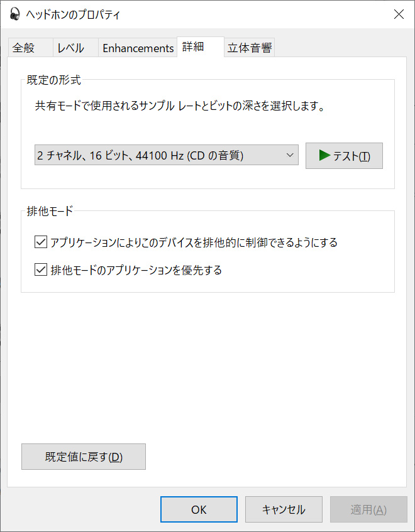Click the headphone icon in the title bar
The width and height of the screenshot is (415, 532).
tap(15, 14)
